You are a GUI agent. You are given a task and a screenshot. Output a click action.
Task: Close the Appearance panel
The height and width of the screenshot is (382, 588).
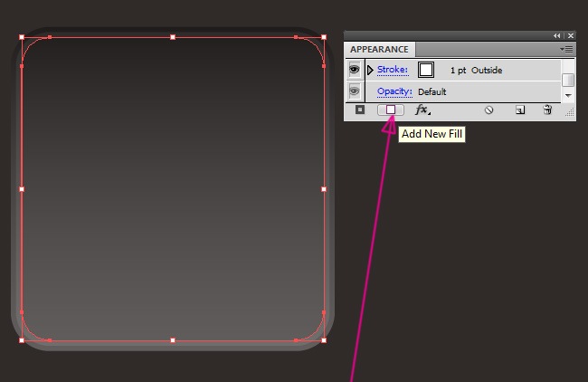pos(571,35)
